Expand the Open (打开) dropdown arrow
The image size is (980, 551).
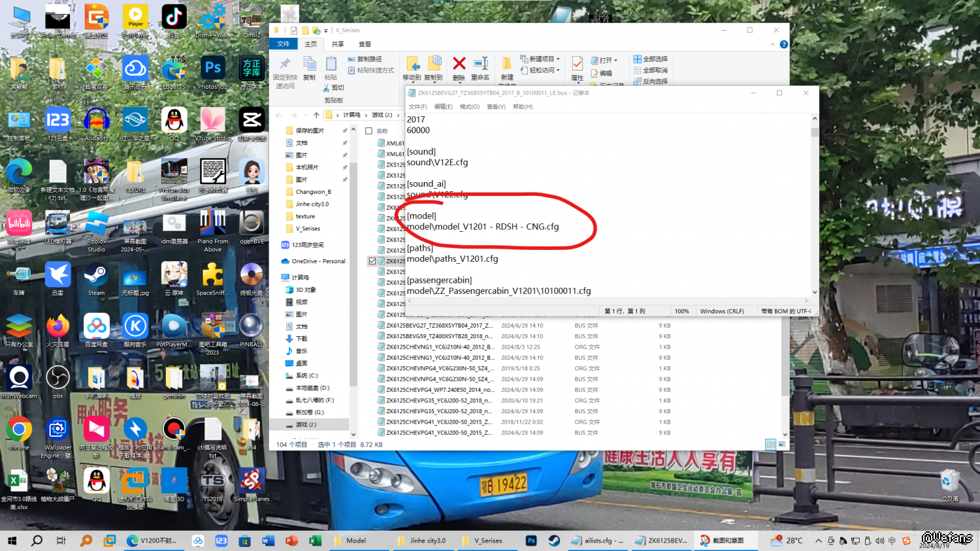pos(615,60)
